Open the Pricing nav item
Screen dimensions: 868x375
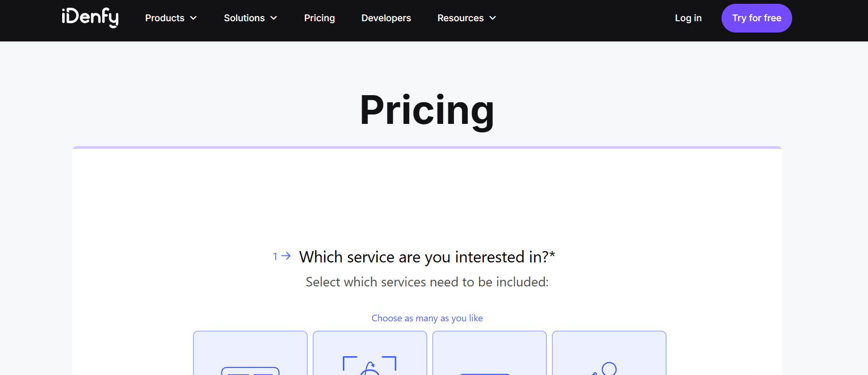point(319,18)
